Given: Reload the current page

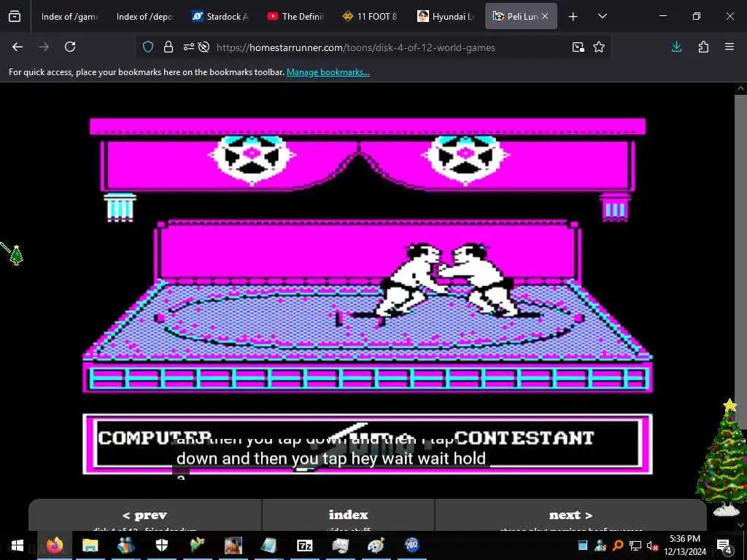Looking at the screenshot, I should pyautogui.click(x=70, y=47).
